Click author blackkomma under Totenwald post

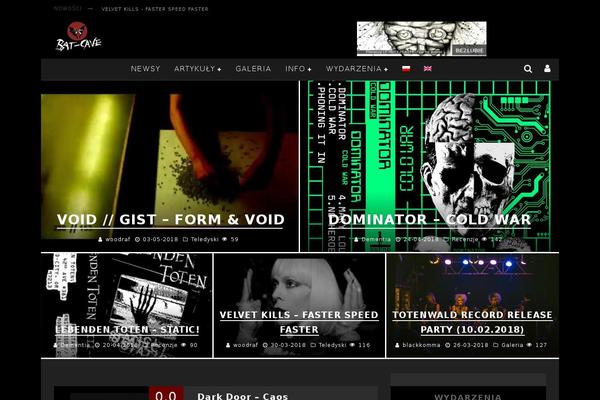pos(421,345)
